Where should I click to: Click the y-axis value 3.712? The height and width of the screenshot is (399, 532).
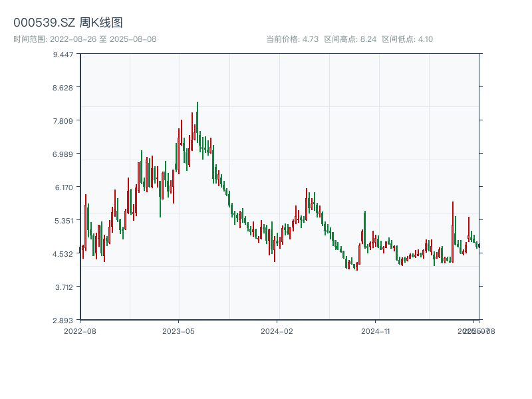pos(64,287)
